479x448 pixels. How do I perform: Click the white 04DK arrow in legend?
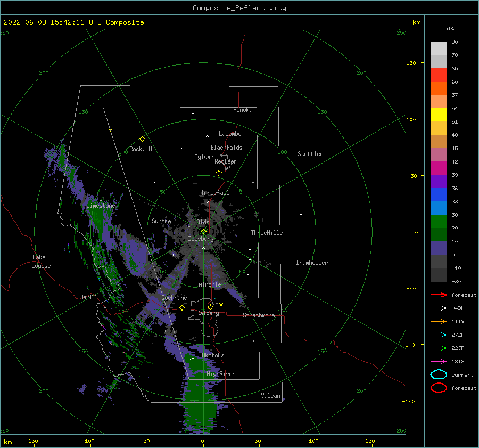point(439,308)
